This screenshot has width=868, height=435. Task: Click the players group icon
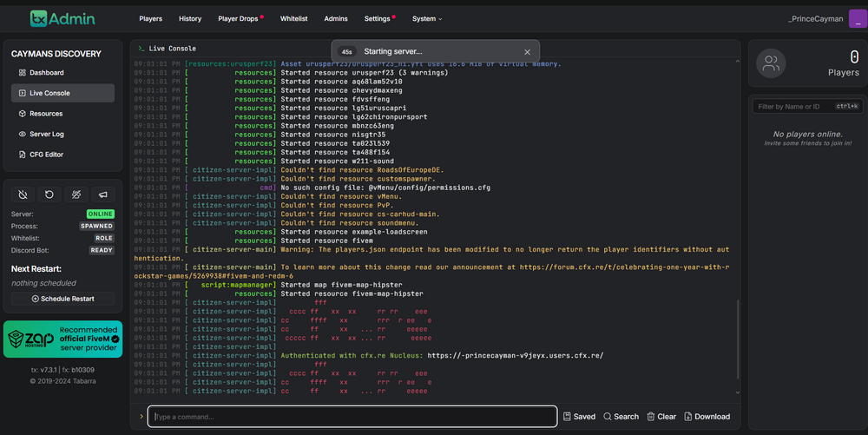771,63
